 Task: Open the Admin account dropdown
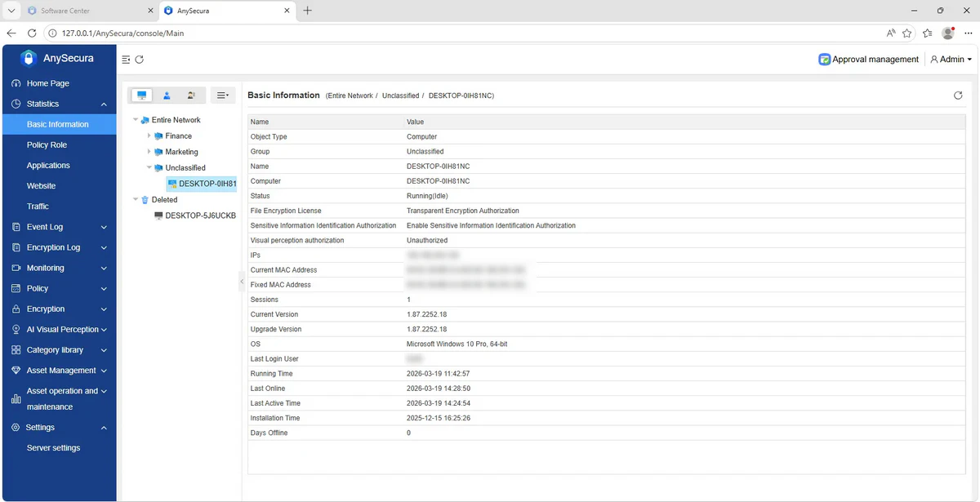[949, 59]
